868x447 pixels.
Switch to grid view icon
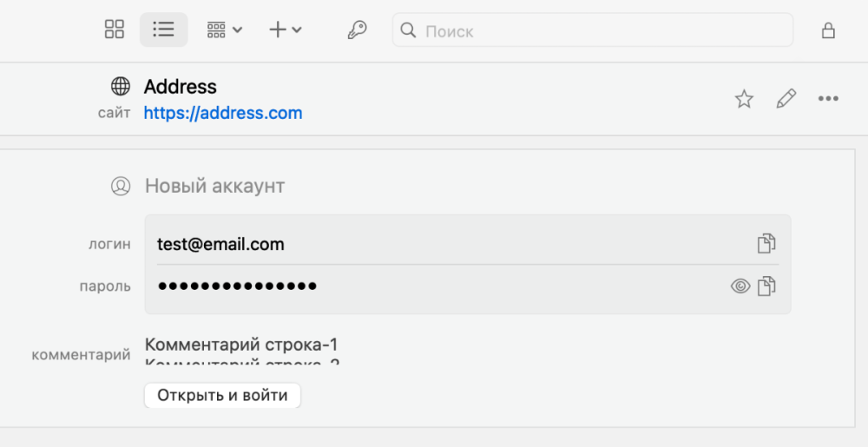click(115, 30)
